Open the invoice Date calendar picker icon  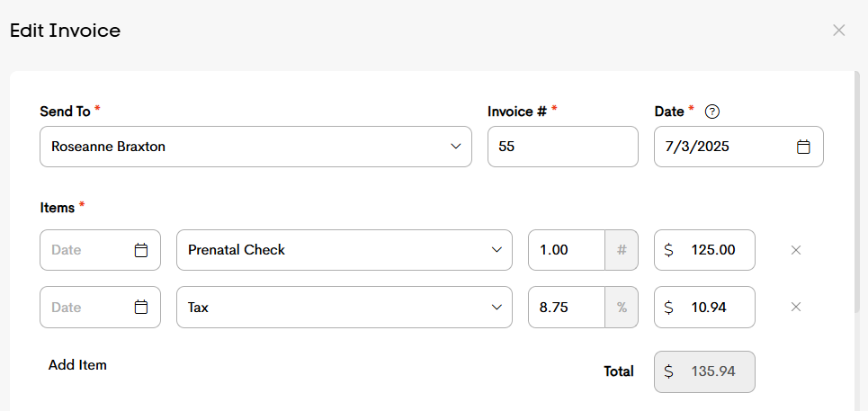click(802, 147)
